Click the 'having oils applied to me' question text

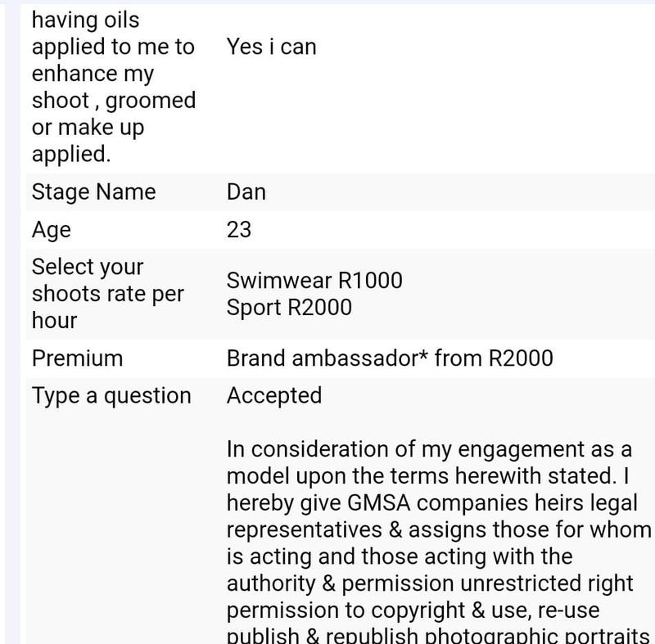coord(113,87)
